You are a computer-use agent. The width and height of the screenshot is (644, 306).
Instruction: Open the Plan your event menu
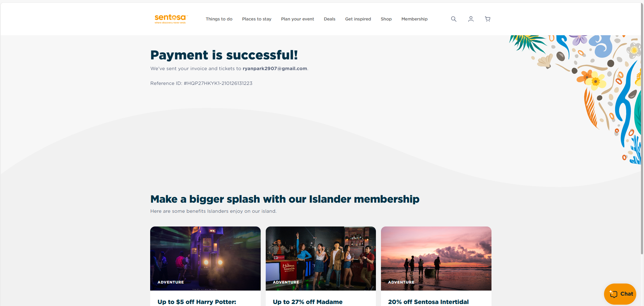pos(297,19)
